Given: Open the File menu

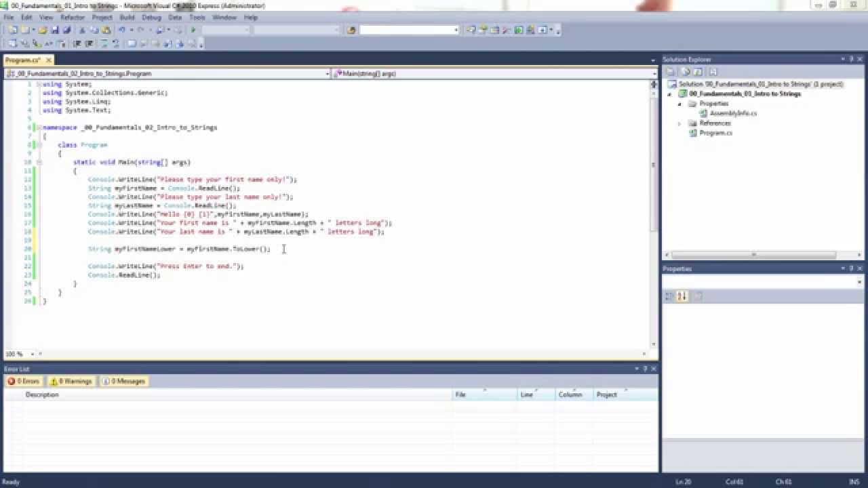Looking at the screenshot, I should 8,17.
